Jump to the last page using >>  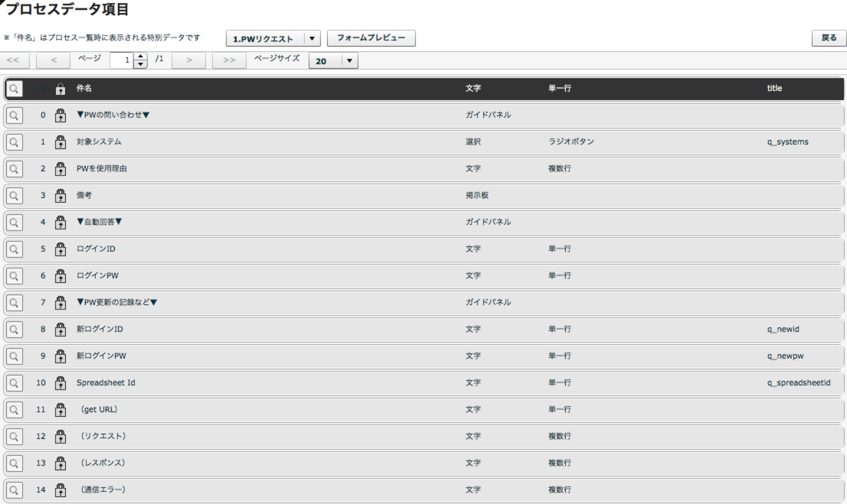(x=229, y=60)
